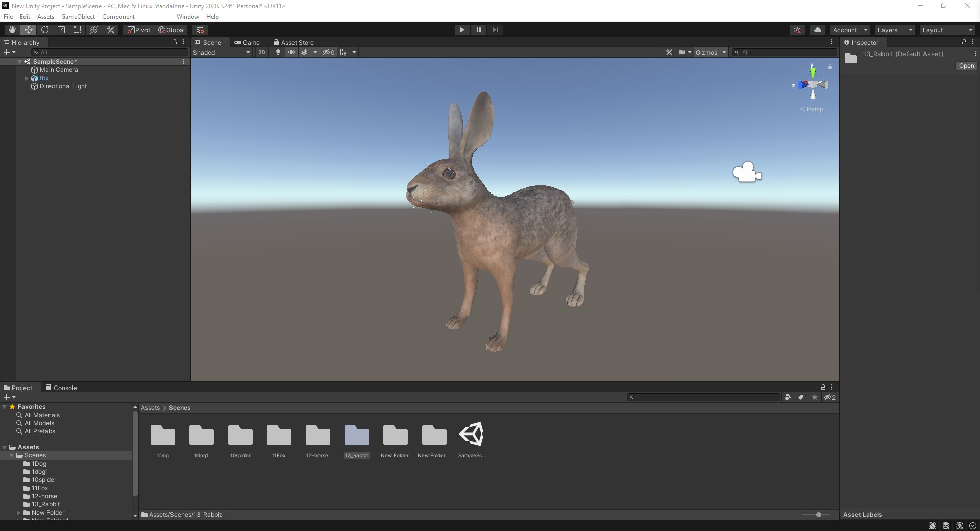This screenshot has width=980, height=531.
Task: Switch to the Console tab
Action: (61, 388)
